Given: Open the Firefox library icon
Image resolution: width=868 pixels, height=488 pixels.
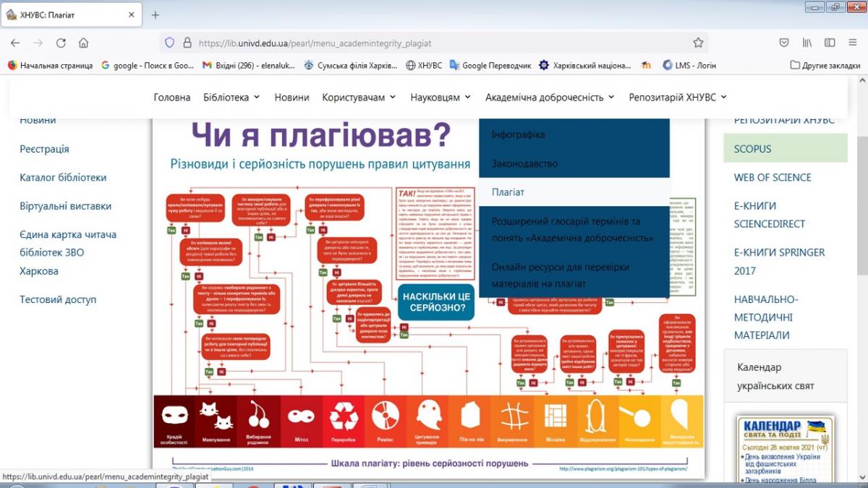Looking at the screenshot, I should pos(807,43).
